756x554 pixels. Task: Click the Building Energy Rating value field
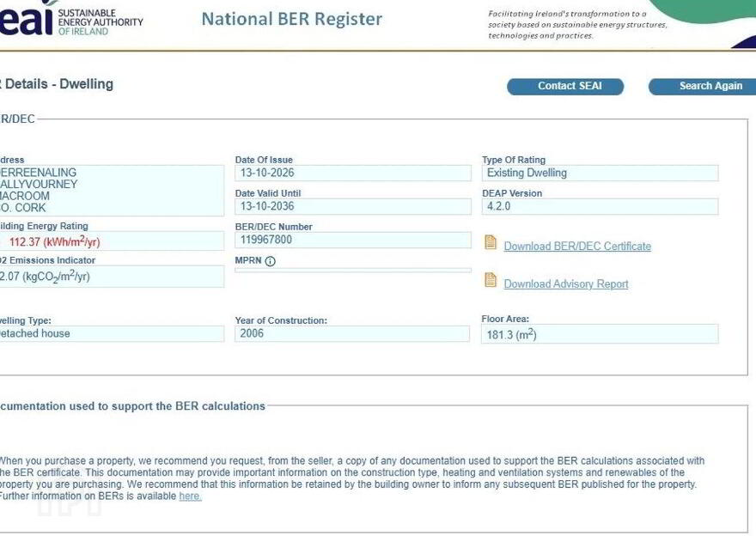pyautogui.click(x=112, y=241)
